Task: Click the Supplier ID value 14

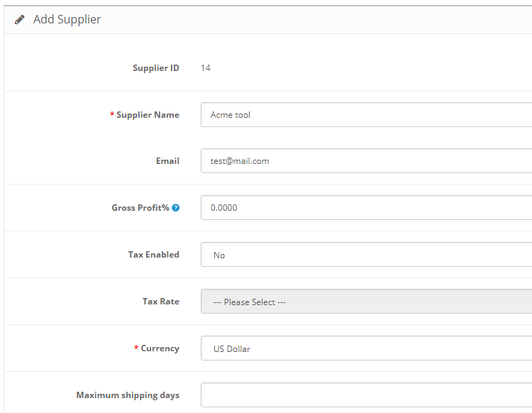Action: (206, 68)
